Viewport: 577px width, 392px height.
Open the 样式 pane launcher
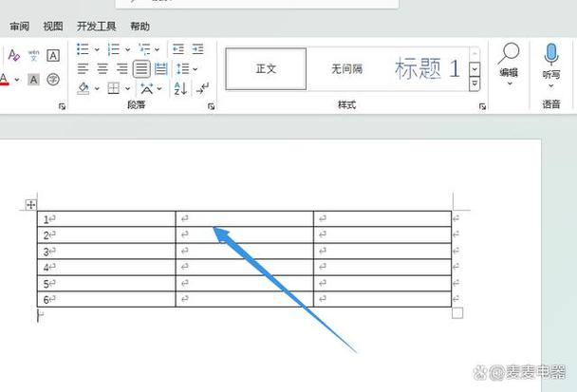[482, 106]
